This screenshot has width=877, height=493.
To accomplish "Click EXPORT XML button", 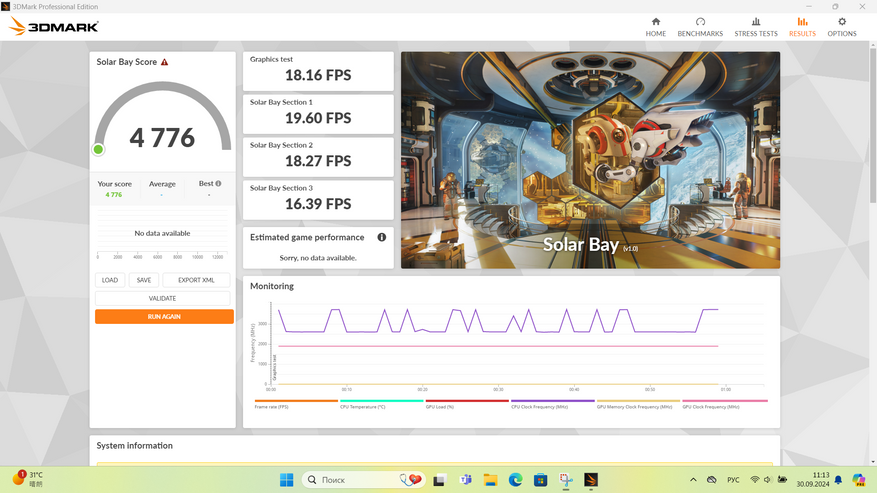I will click(196, 280).
